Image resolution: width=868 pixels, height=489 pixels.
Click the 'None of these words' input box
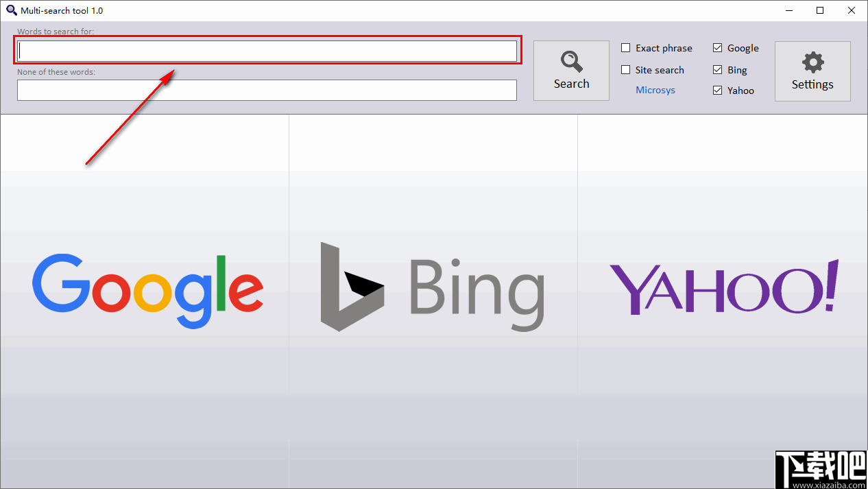(267, 90)
